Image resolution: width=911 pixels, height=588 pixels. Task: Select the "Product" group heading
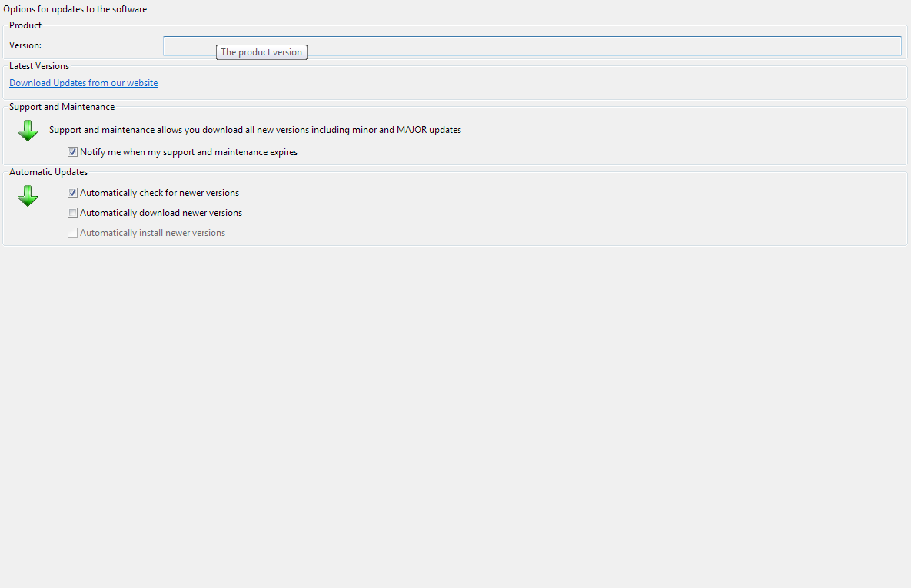click(25, 25)
